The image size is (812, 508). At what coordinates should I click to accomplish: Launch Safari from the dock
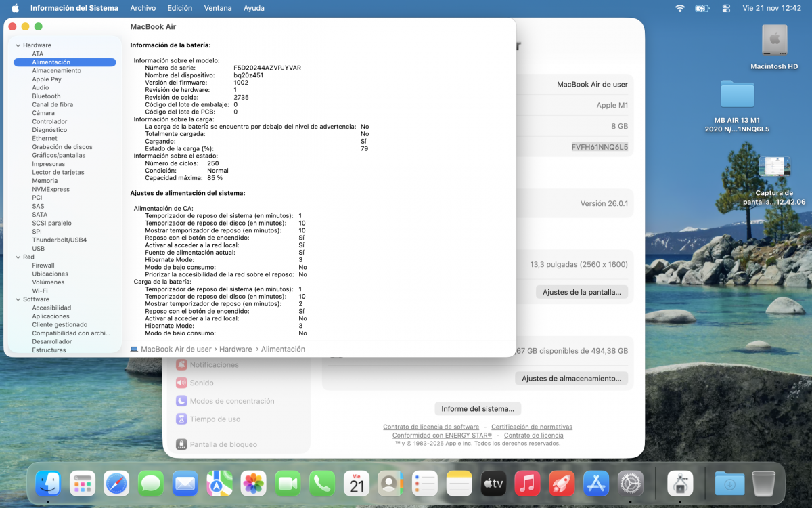(x=116, y=484)
